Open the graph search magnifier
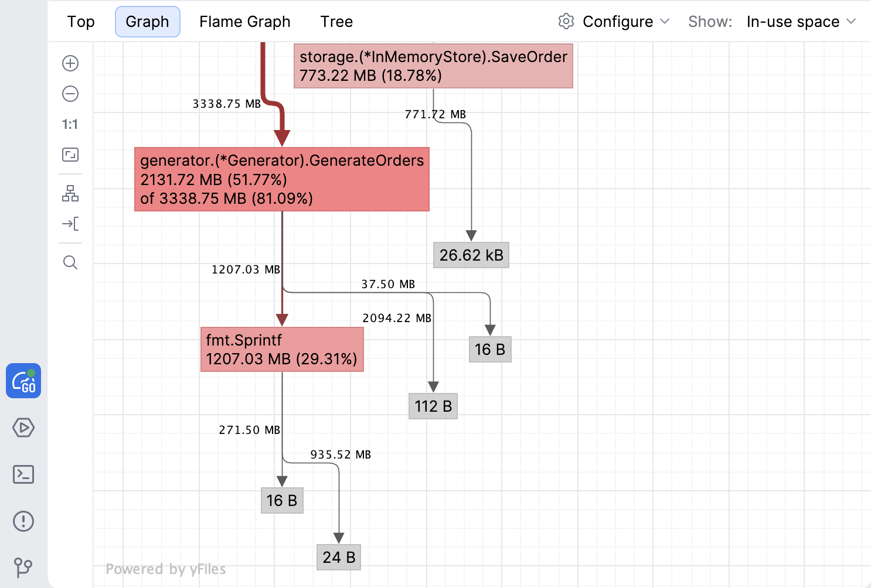 [x=70, y=262]
